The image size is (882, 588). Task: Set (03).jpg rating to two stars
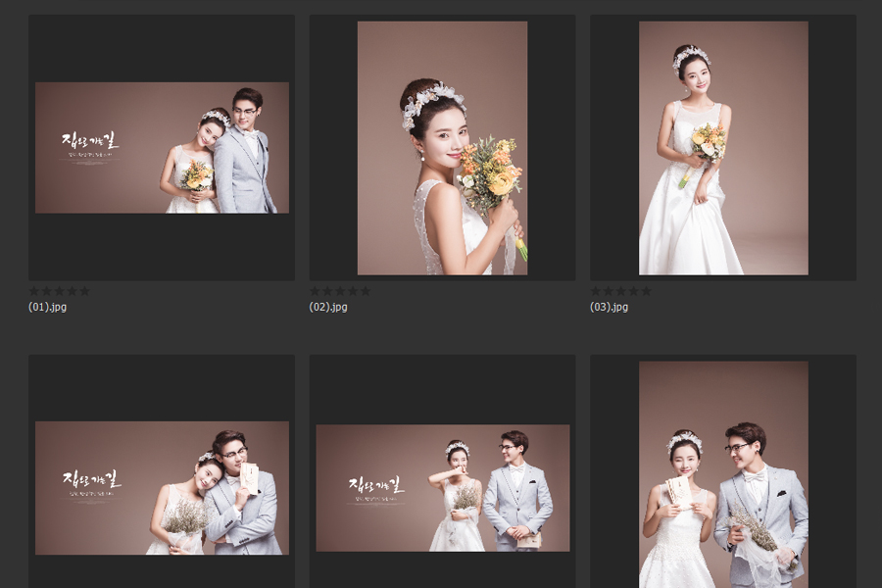coord(608,291)
